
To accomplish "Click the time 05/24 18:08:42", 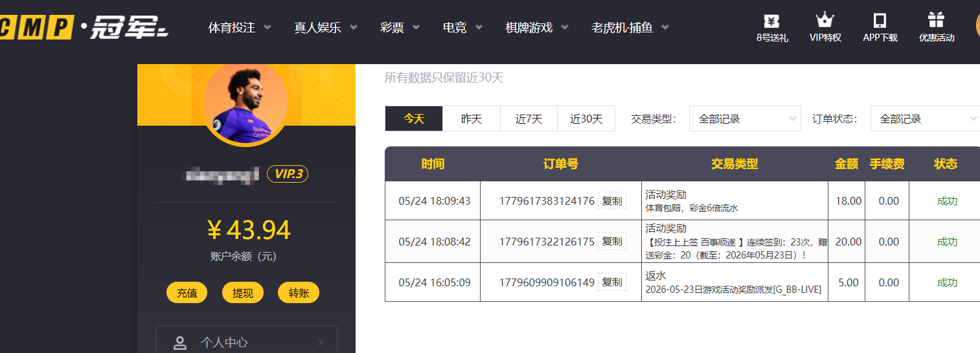I will 435,242.
